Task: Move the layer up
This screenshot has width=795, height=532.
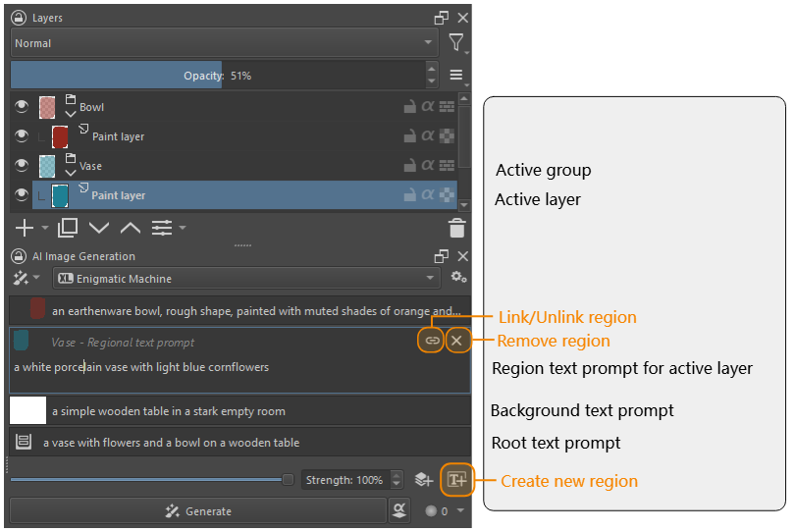Action: coord(131,228)
